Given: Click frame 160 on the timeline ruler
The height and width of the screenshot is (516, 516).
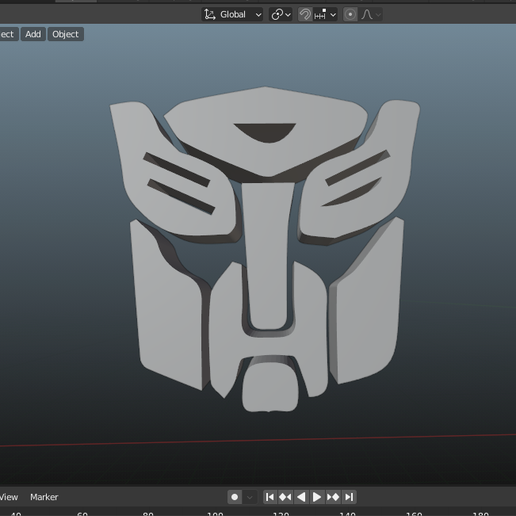Looking at the screenshot, I should click(414, 514).
